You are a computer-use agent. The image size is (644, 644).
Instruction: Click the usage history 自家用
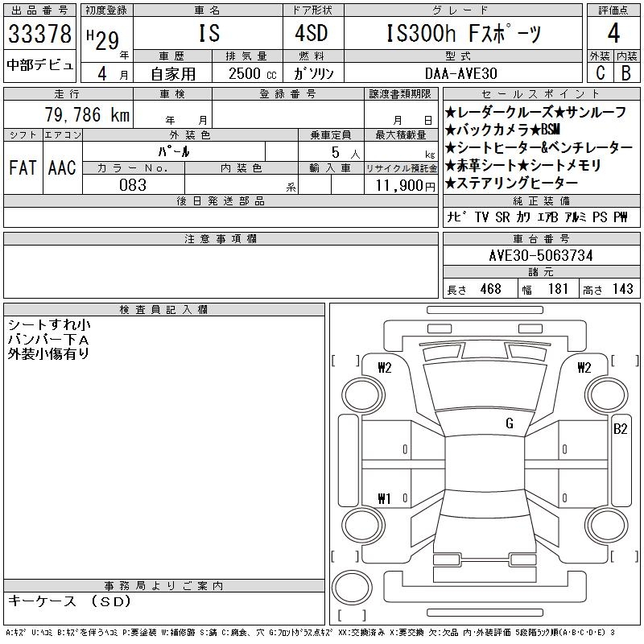point(173,73)
